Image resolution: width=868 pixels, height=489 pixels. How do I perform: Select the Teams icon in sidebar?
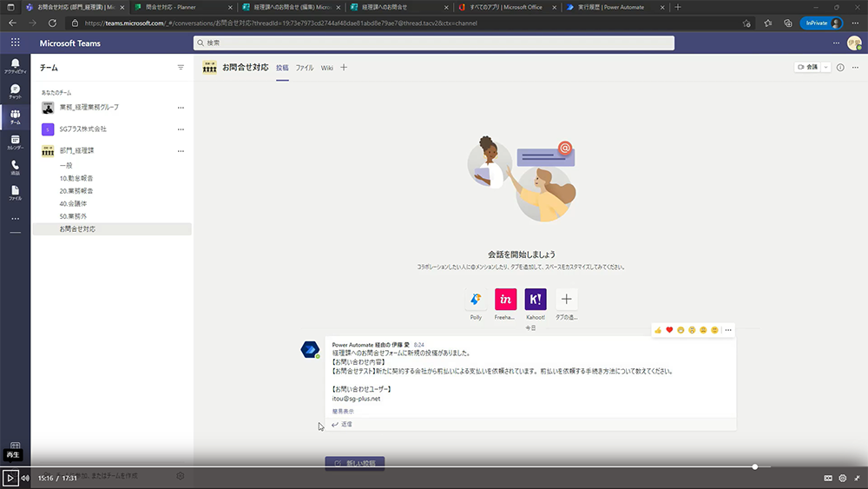(x=15, y=117)
